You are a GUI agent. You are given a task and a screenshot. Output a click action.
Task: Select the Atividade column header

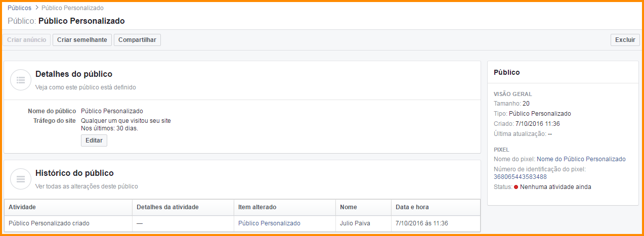[22, 207]
